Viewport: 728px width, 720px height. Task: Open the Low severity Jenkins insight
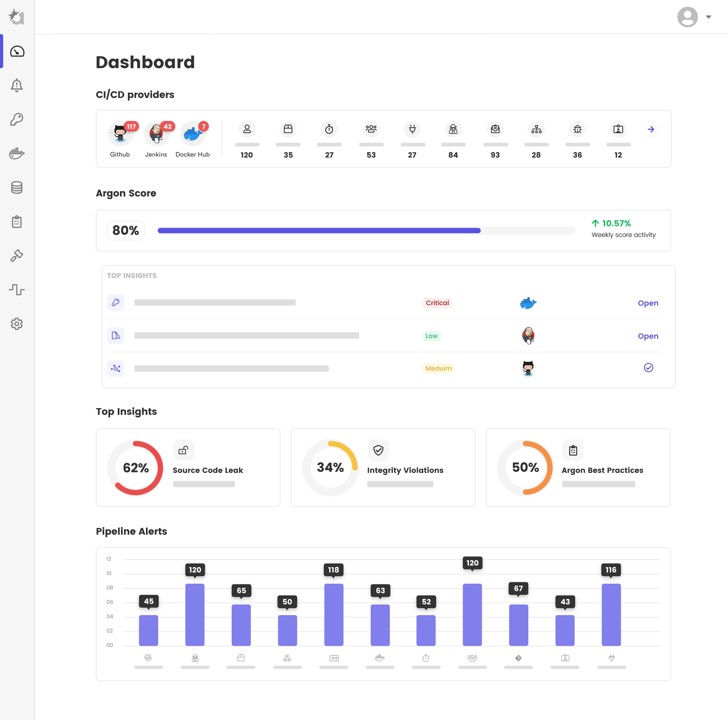pyautogui.click(x=648, y=336)
